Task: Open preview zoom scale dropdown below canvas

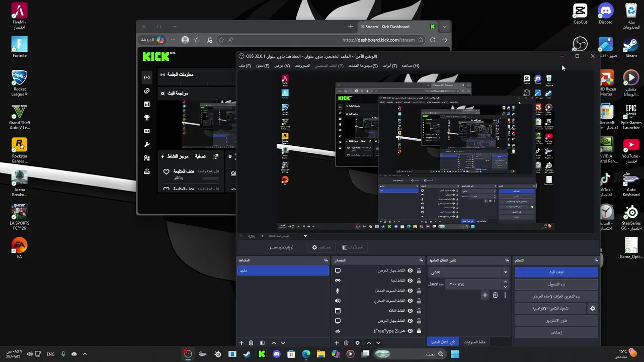Action: (305, 236)
